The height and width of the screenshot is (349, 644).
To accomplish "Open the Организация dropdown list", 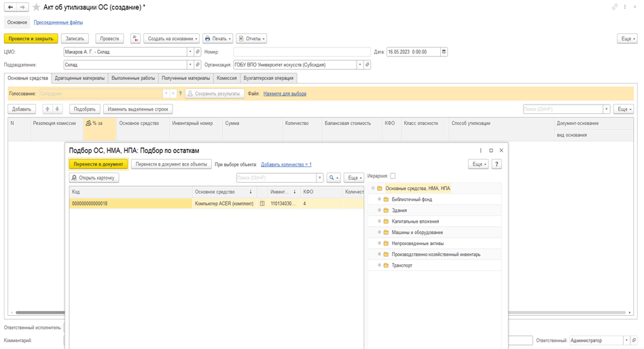I will (360, 65).
